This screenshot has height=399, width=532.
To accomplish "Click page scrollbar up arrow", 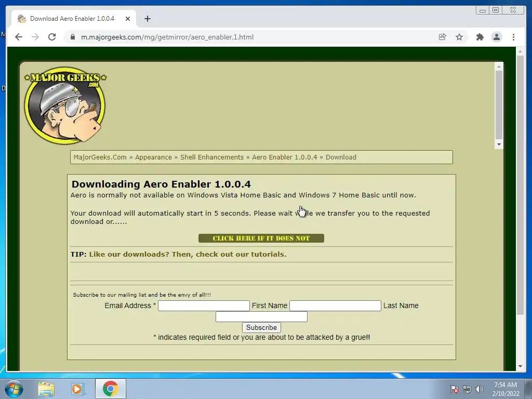I will click(x=520, y=52).
